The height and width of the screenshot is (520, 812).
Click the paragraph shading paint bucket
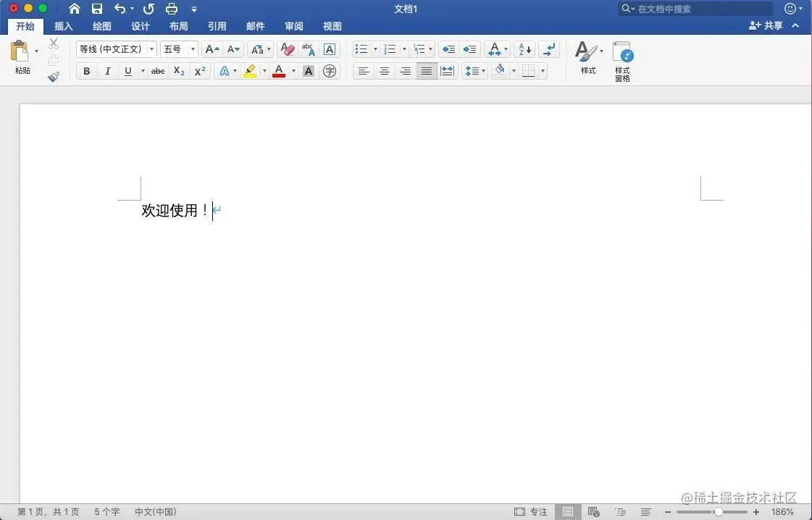500,71
